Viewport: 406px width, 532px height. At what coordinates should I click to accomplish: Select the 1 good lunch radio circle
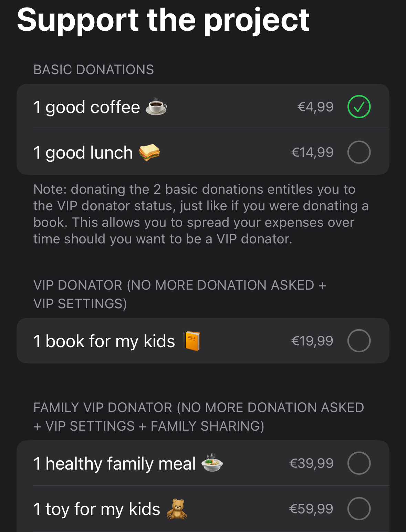point(359,152)
